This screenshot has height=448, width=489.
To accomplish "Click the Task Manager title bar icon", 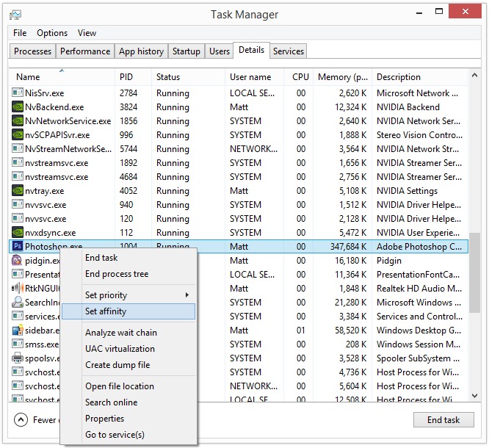I will [x=15, y=15].
